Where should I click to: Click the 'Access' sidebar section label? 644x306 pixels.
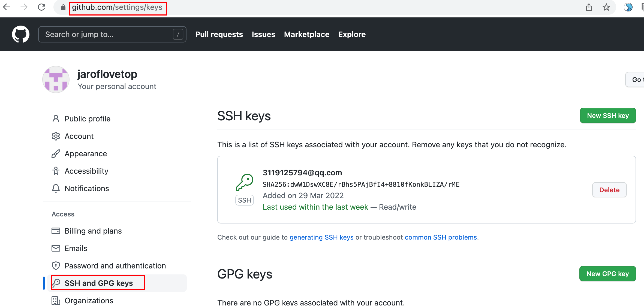63,214
